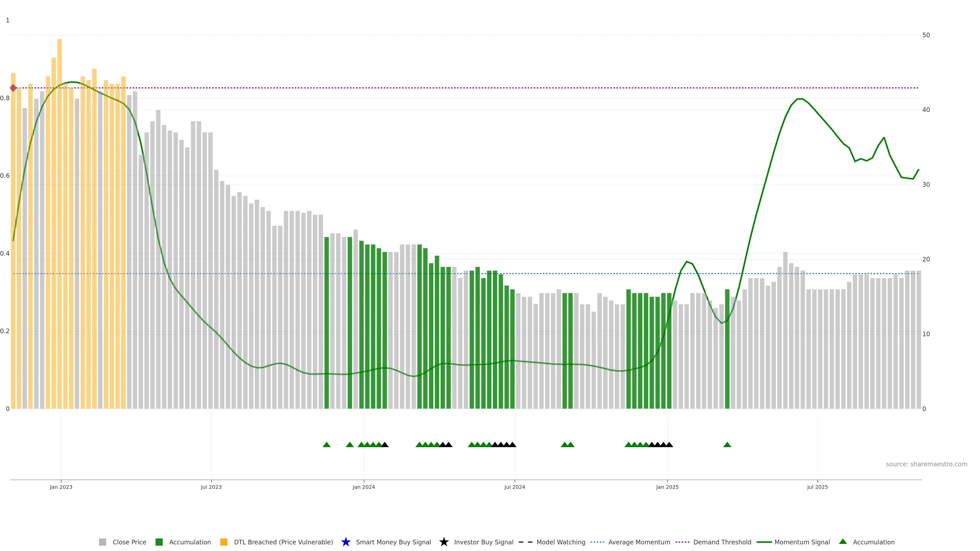The height and width of the screenshot is (551, 980).
Task: Click the gray Close Price legend square
Action: (102, 542)
